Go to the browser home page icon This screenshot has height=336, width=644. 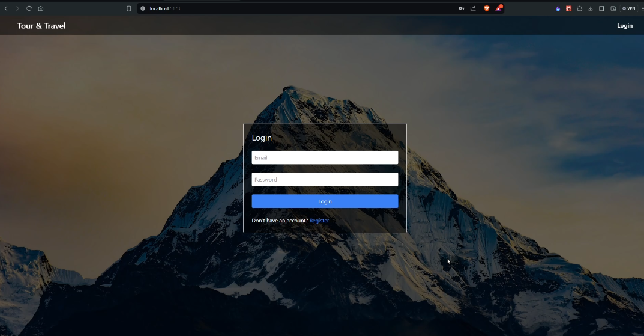(x=41, y=8)
